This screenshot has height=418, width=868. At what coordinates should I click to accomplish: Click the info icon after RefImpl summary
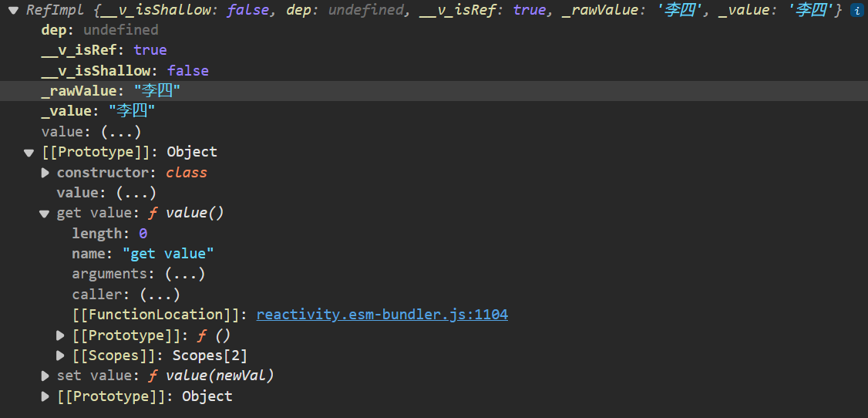[x=856, y=10]
